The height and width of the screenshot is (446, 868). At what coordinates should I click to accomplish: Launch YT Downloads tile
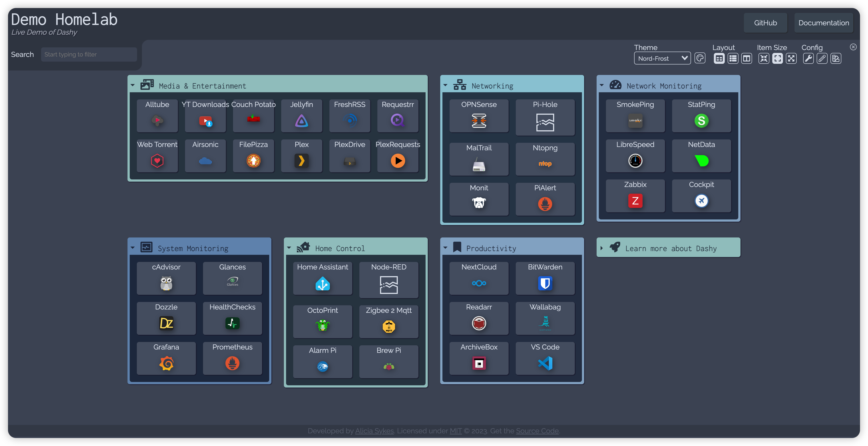pos(205,115)
